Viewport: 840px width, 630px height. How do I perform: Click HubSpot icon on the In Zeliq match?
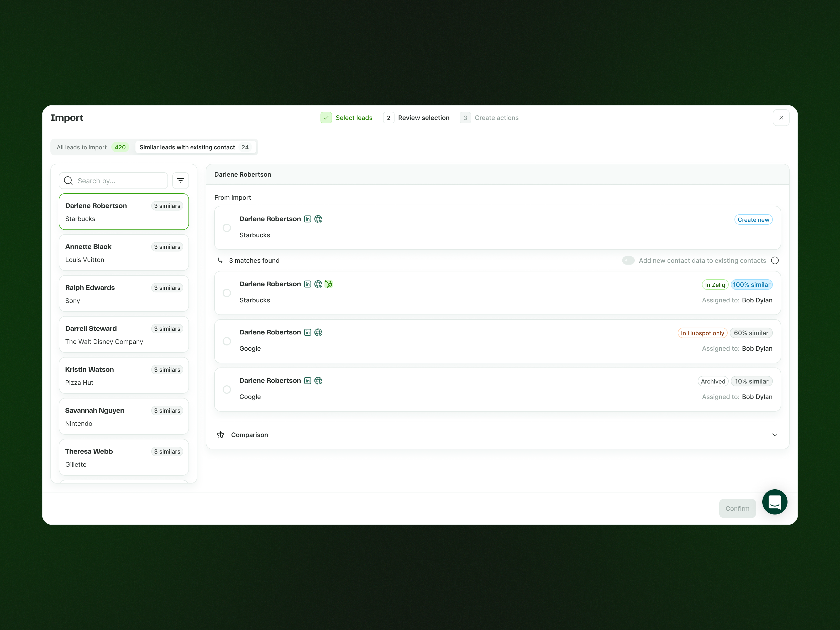coord(329,284)
